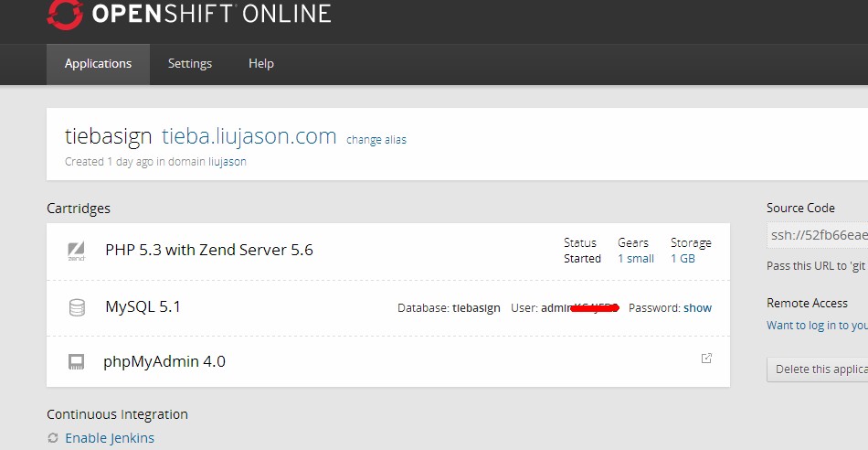Viewport: 868px width, 450px height.
Task: Click the 'Created 1 day ago' text
Action: pos(155,162)
